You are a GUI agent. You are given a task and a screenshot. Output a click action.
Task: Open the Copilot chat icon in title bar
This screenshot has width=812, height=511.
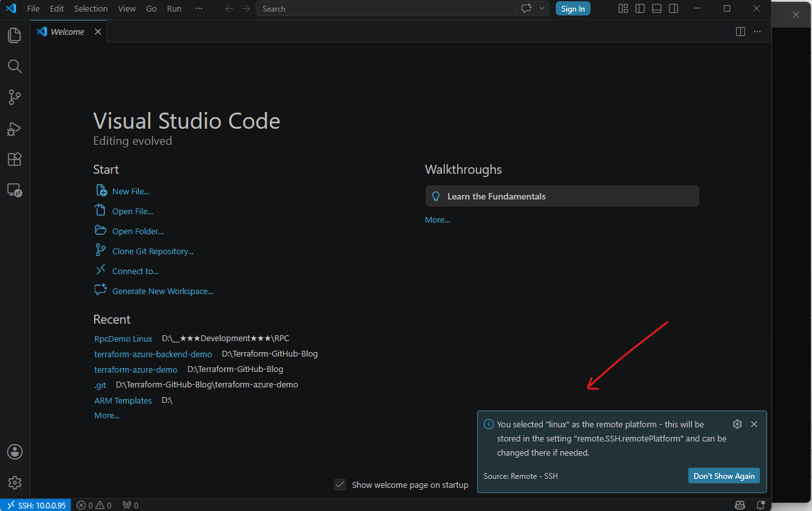coord(527,8)
